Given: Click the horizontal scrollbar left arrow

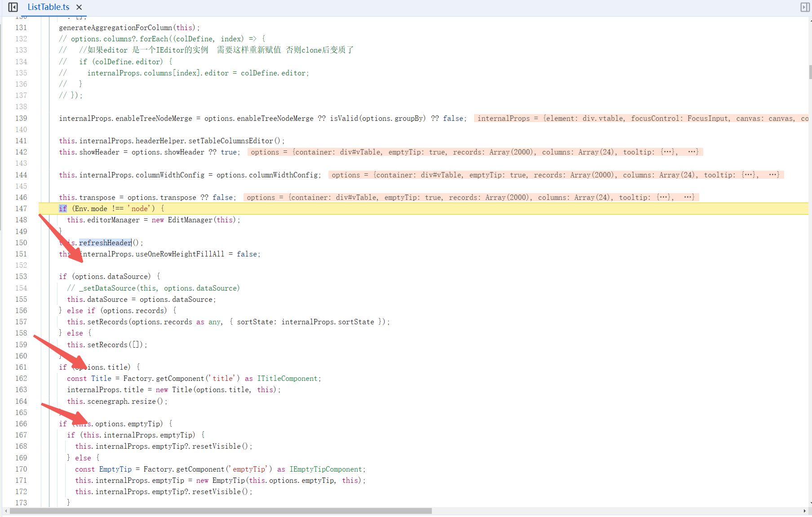Looking at the screenshot, I should pyautogui.click(x=5, y=511).
